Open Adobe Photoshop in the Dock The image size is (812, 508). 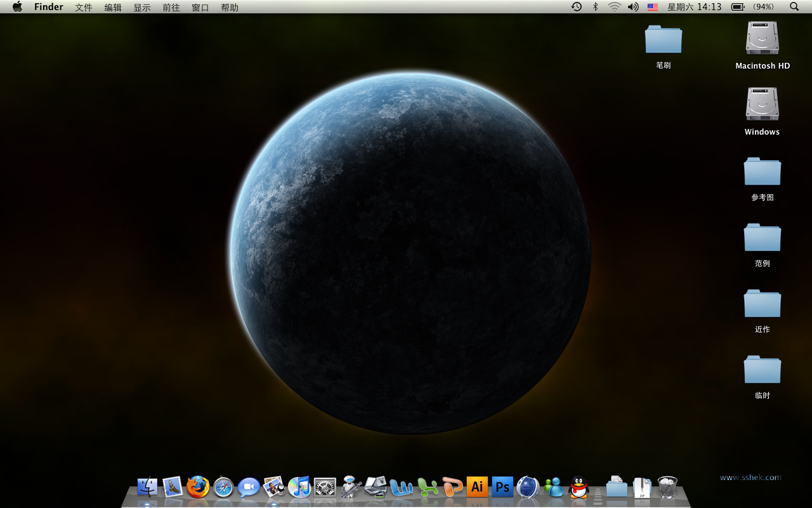coord(502,487)
